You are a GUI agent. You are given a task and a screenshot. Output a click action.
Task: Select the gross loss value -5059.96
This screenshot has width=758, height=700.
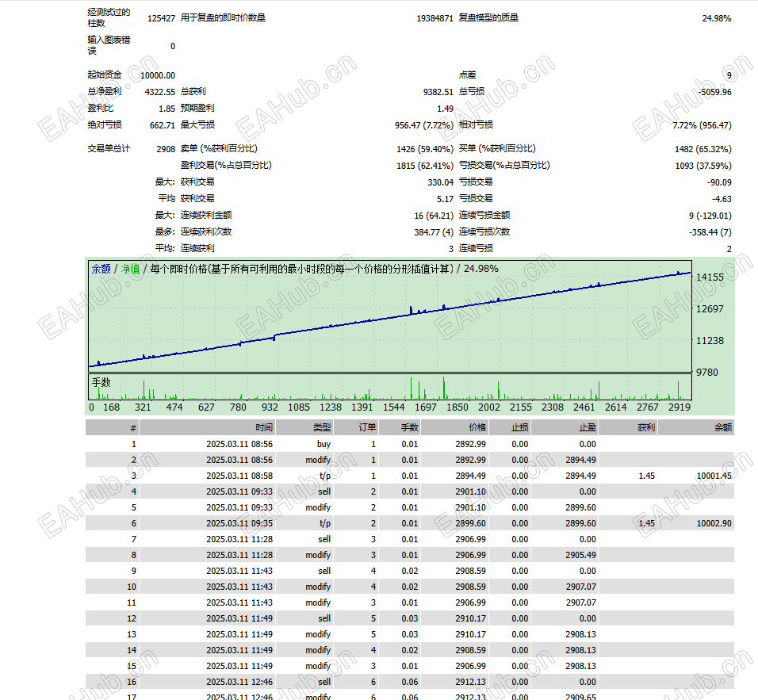(x=715, y=92)
